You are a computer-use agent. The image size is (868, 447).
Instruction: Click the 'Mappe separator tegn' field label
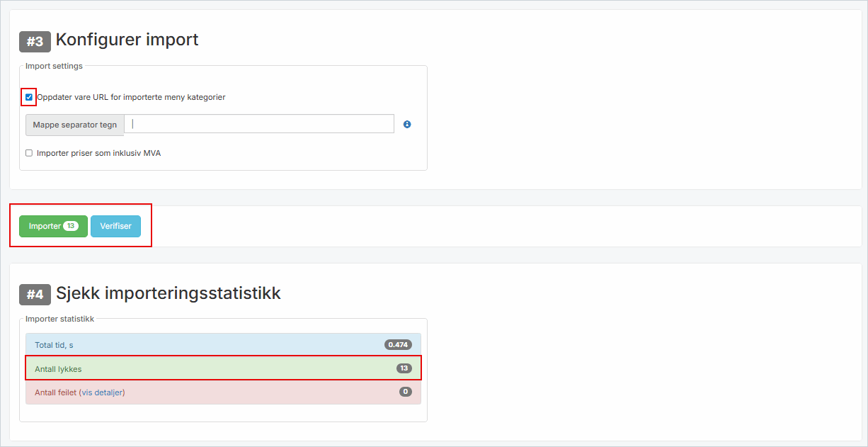point(74,125)
